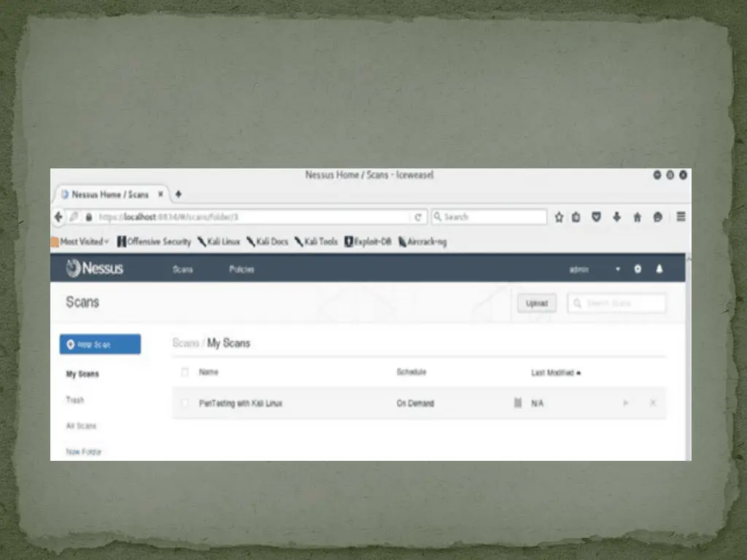Image resolution: width=747 pixels, height=560 pixels.
Task: Open the Exploit-DB bookmark
Action: [x=368, y=242]
